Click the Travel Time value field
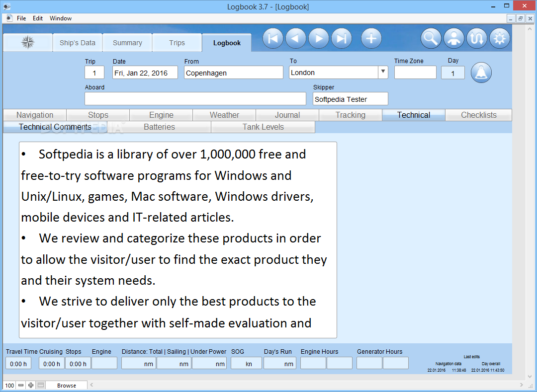The image size is (537, 392). click(18, 363)
